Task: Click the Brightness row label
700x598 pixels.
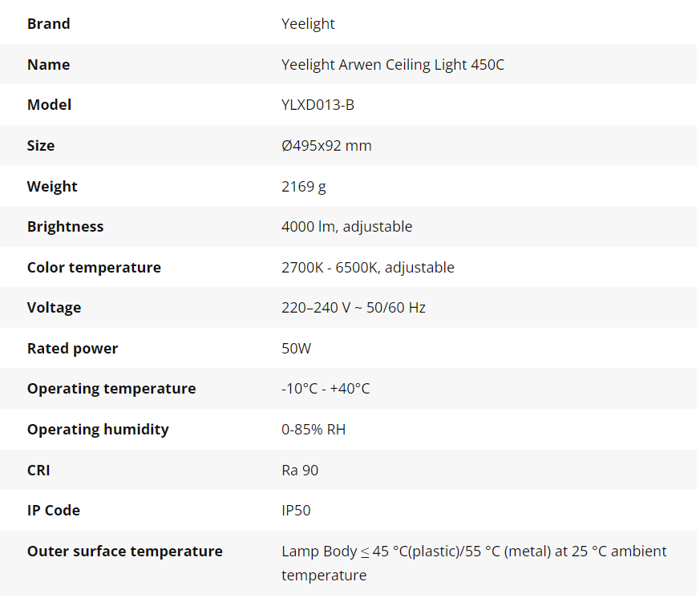Action: [x=66, y=227]
